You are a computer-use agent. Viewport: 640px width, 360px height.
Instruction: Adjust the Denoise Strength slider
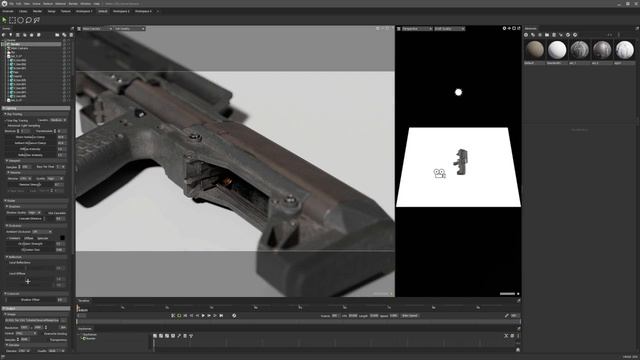pyautogui.click(x=31, y=184)
